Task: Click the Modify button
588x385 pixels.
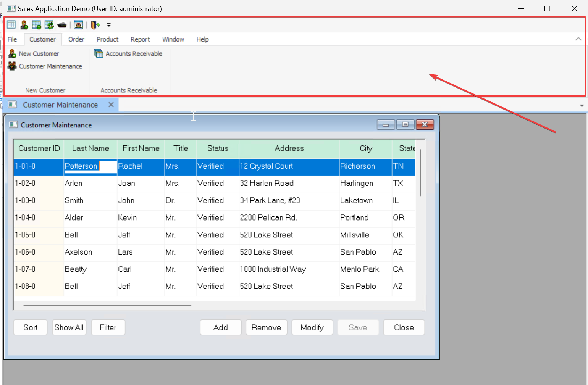Action: [312, 327]
